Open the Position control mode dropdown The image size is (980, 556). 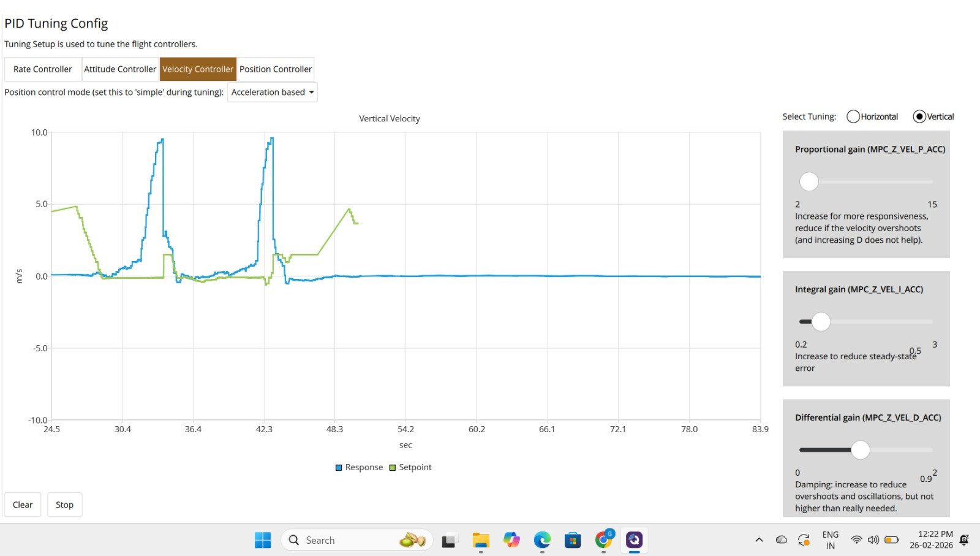tap(273, 93)
